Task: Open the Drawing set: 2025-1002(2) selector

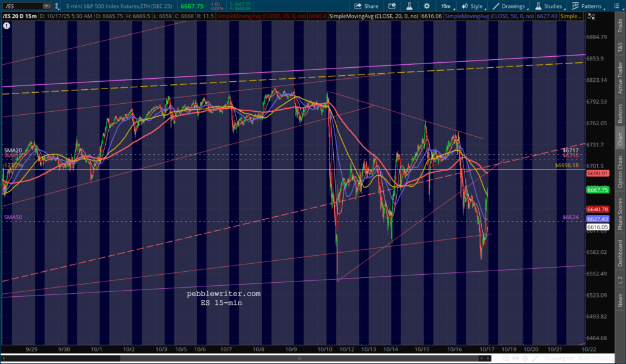Action: (x=578, y=359)
